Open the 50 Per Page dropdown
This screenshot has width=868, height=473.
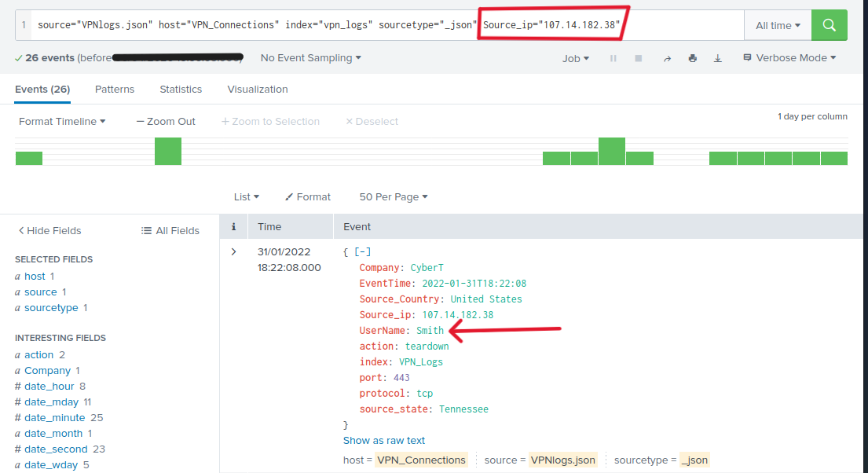(393, 196)
